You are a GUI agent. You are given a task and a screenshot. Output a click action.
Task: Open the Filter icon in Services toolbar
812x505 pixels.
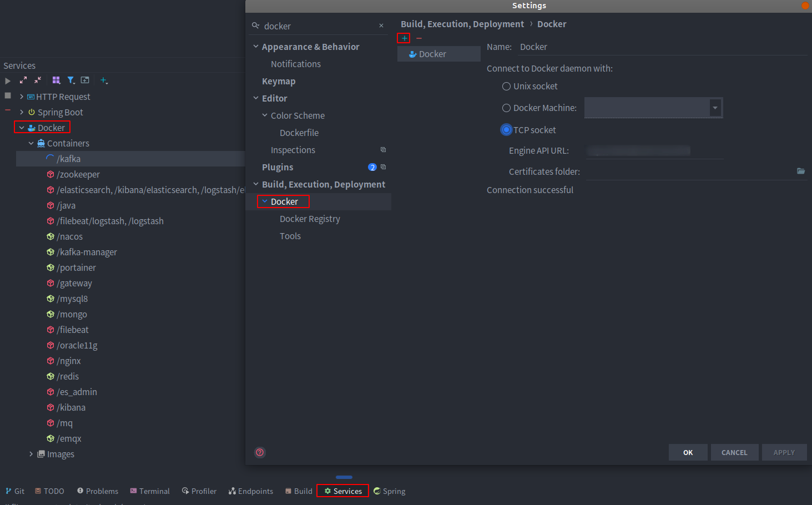click(x=71, y=80)
